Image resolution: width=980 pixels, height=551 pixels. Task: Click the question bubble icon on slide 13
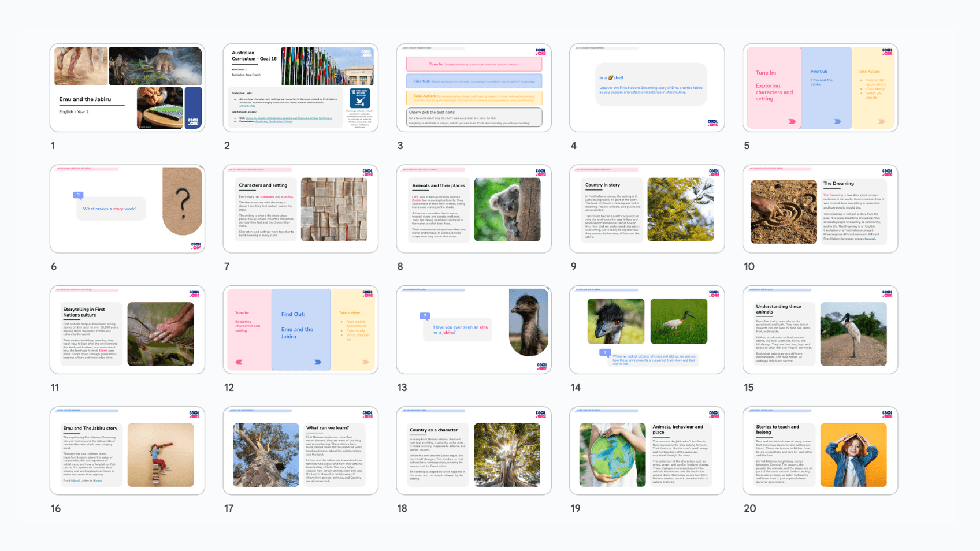click(x=425, y=316)
